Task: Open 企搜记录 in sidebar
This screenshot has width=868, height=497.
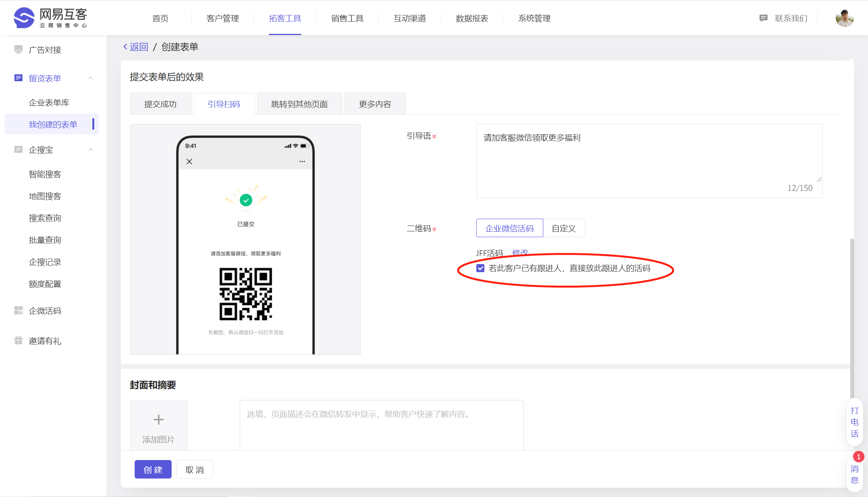Action: coord(45,262)
